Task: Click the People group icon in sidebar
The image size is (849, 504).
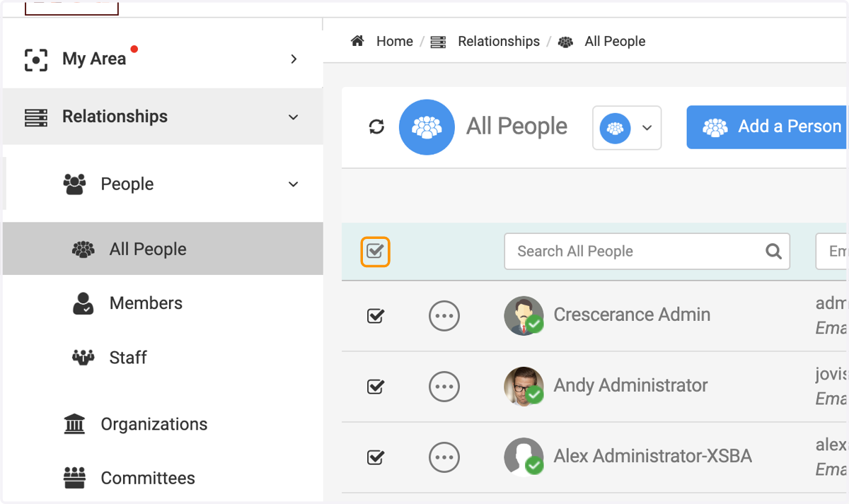Action: click(74, 184)
